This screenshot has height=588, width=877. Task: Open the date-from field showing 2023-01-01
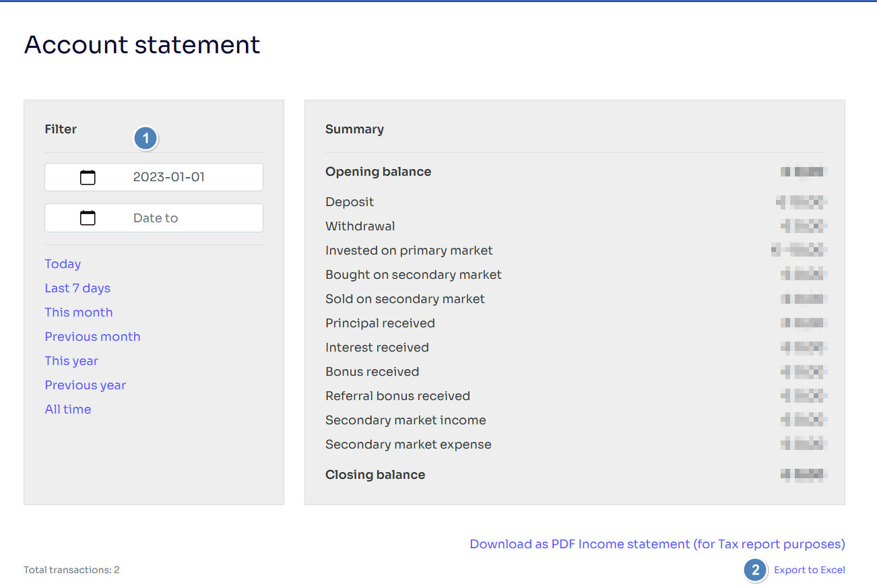[x=154, y=177]
